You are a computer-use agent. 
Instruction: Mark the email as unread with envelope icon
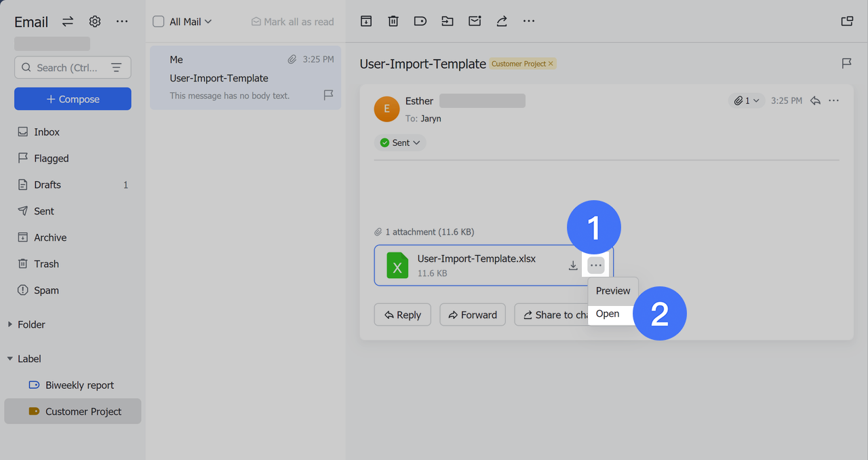click(x=474, y=21)
